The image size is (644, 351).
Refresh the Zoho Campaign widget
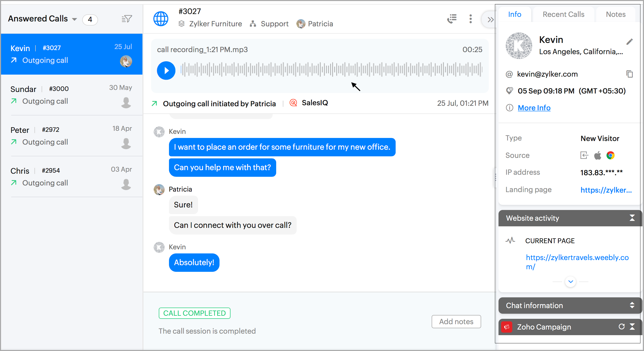(621, 327)
